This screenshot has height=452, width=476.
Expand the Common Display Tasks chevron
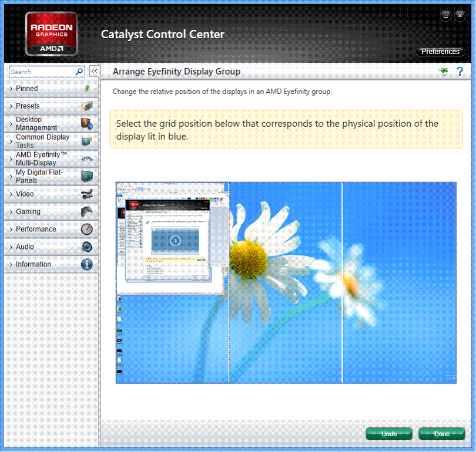click(x=11, y=141)
